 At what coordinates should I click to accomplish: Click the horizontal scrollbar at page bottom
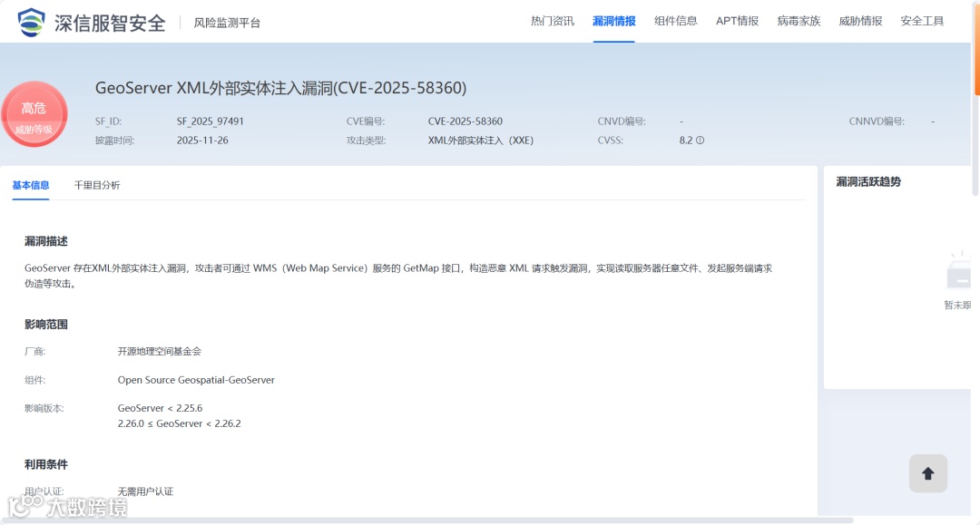click(426, 520)
